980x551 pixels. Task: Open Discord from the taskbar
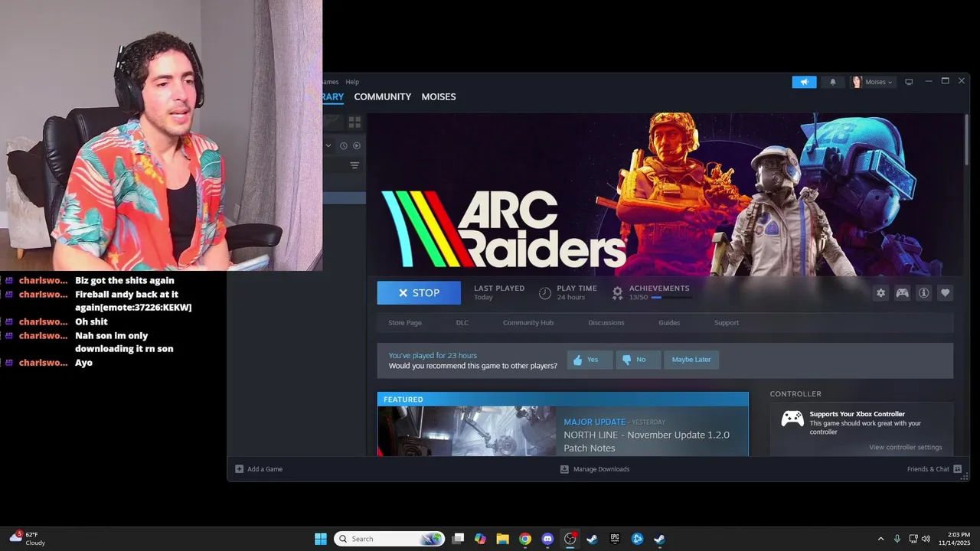547,539
